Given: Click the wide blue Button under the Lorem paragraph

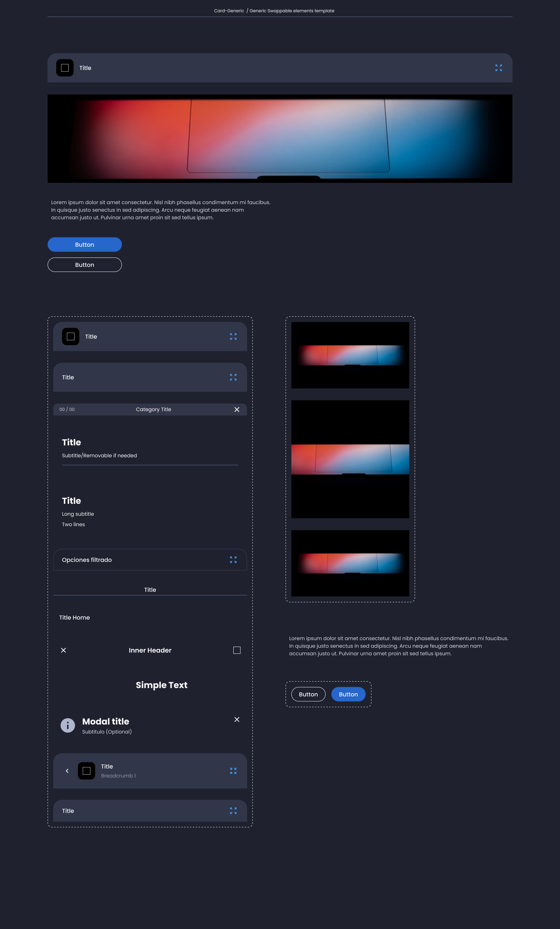Looking at the screenshot, I should pos(85,245).
